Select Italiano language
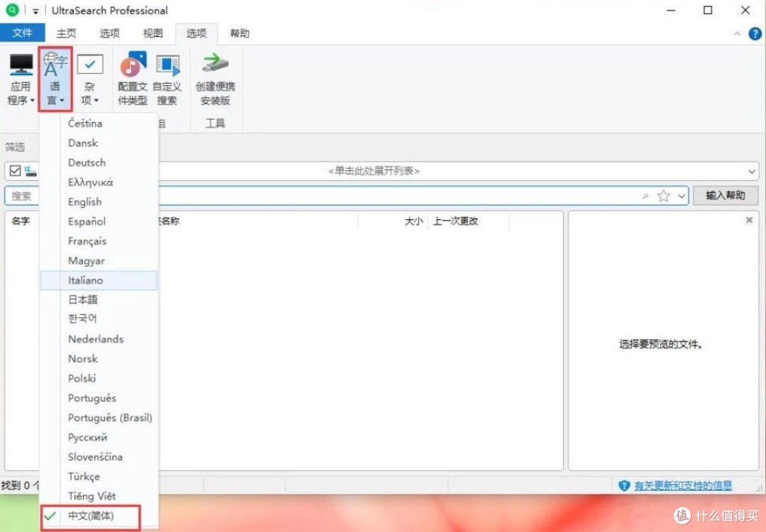 pos(99,280)
